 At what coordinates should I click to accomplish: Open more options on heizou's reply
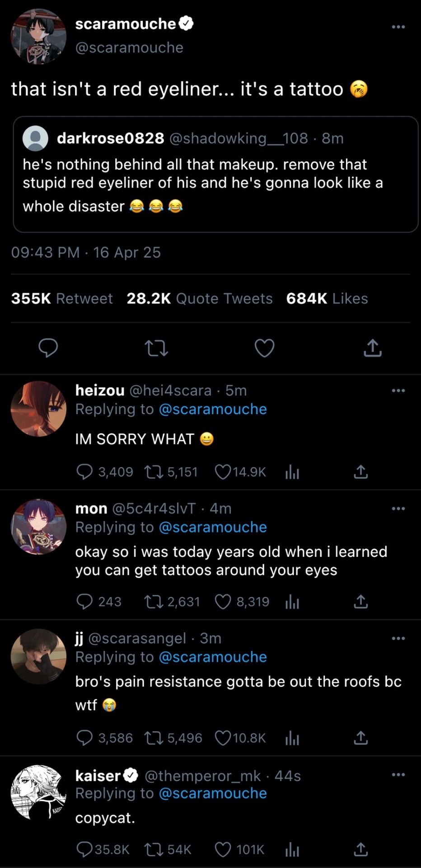[x=398, y=391]
